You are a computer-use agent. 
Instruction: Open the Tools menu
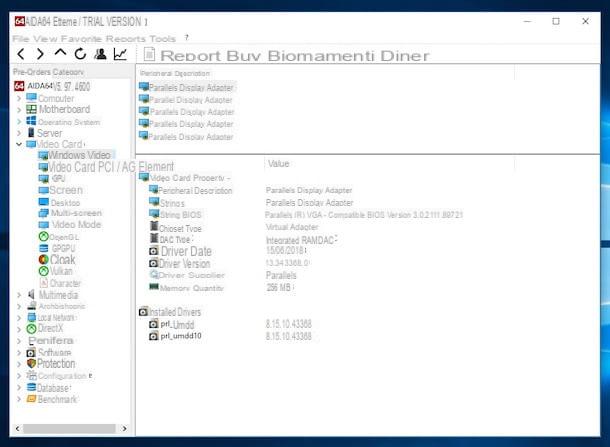tap(163, 39)
